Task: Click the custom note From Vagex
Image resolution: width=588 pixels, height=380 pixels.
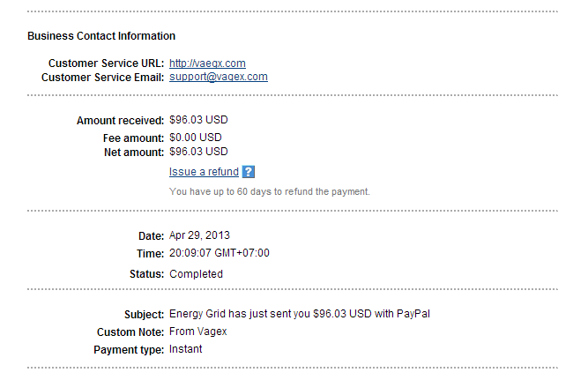Action: pos(200,332)
